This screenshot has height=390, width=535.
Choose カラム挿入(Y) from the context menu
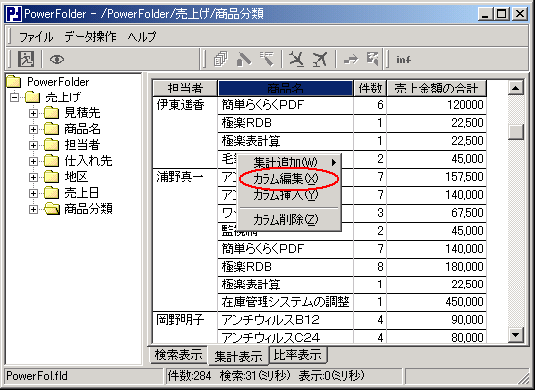289,195
